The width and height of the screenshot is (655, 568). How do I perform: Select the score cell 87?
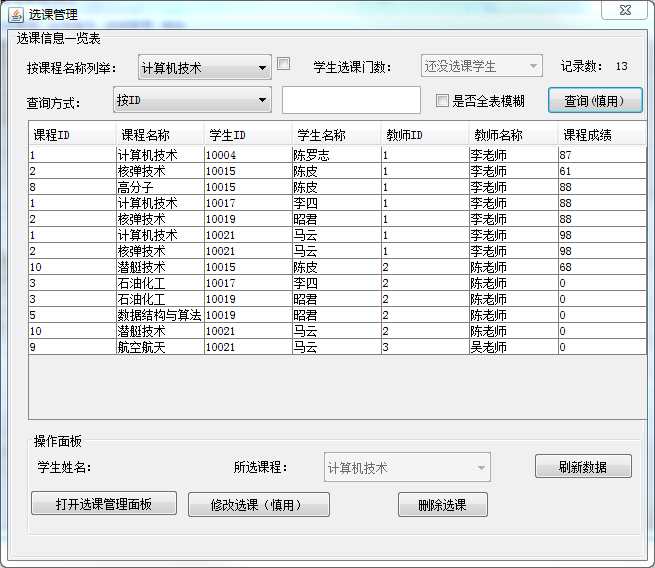(x=602, y=155)
